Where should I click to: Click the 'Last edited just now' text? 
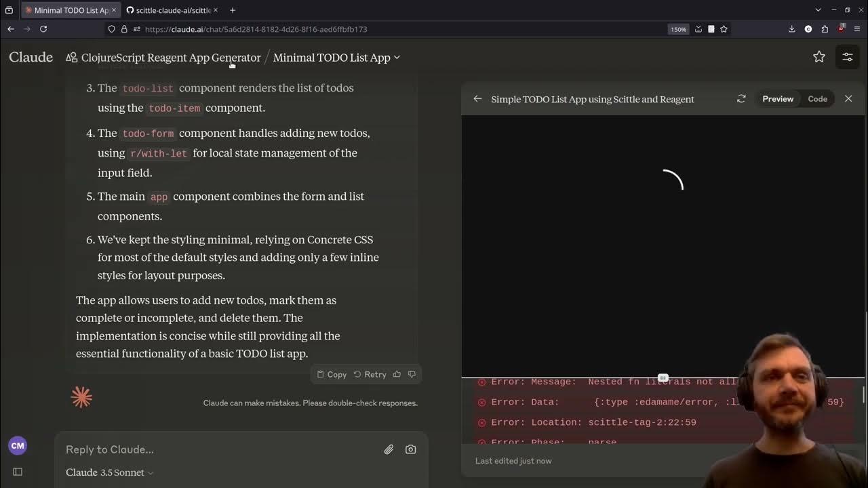point(513,461)
